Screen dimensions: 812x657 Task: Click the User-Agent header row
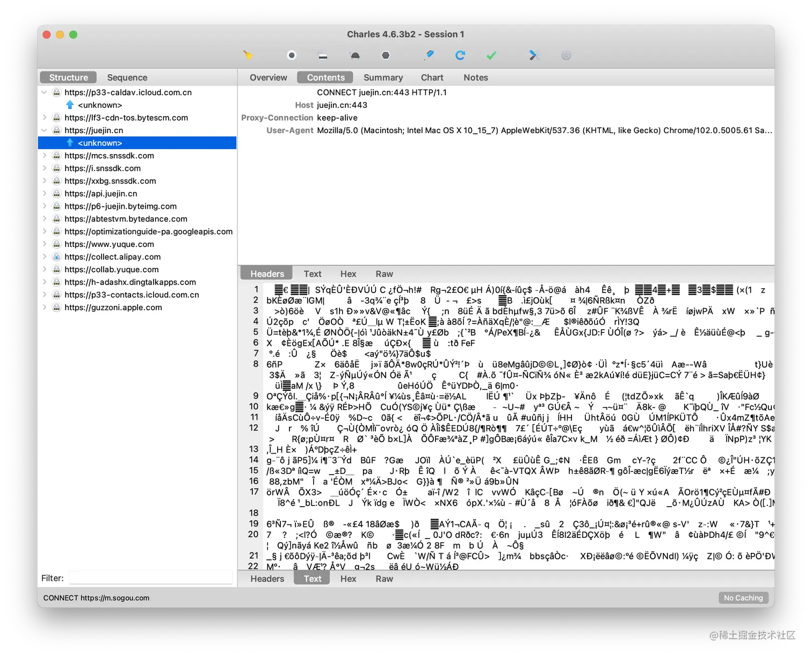pyautogui.click(x=506, y=130)
